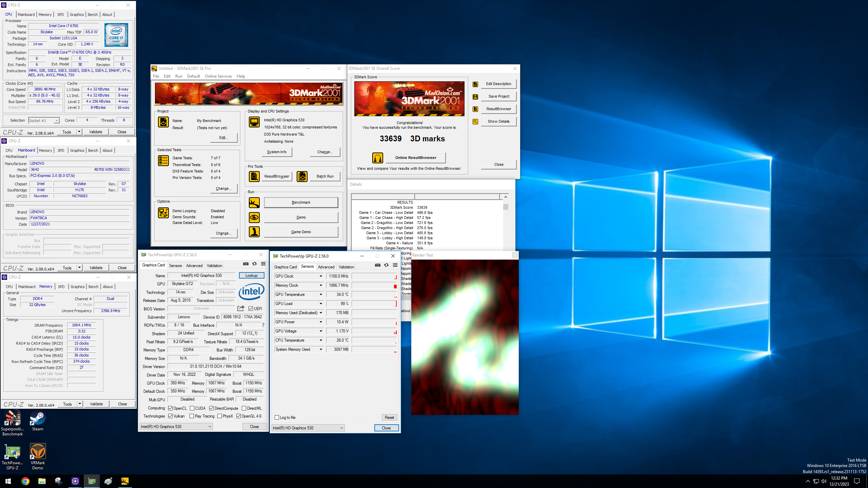This screenshot has width=868, height=488.
Task: Open the VRMark Demo desktop icon
Action: (x=38, y=456)
